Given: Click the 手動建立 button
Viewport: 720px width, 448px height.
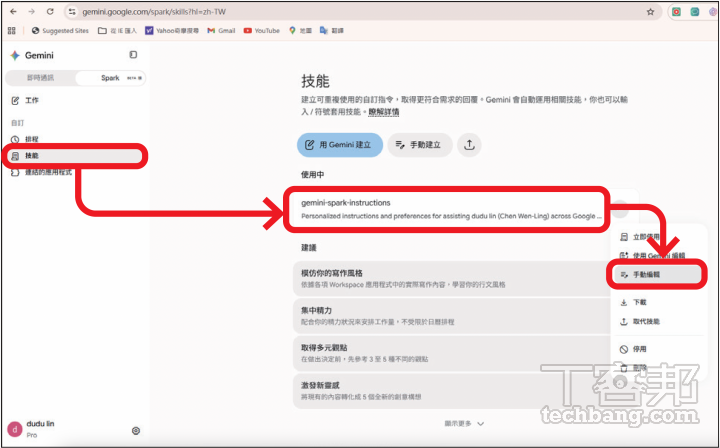Looking at the screenshot, I should (x=420, y=145).
